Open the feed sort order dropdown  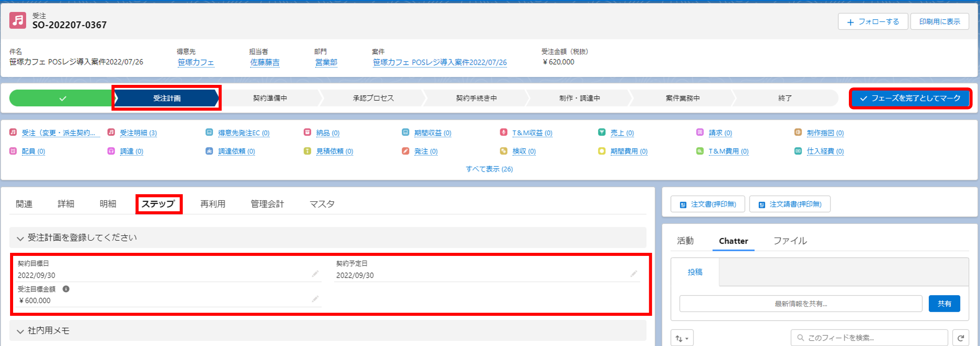click(x=681, y=338)
